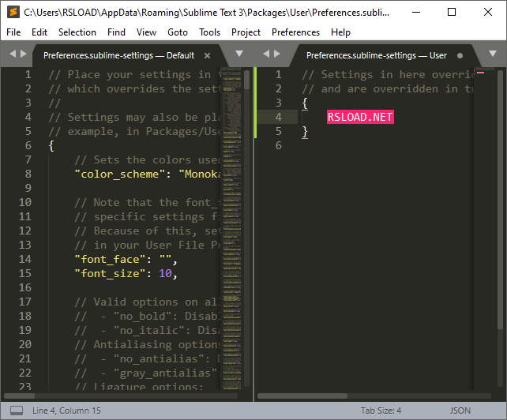Open the Selection menu
This screenshot has width=507, height=420.
coord(77,32)
